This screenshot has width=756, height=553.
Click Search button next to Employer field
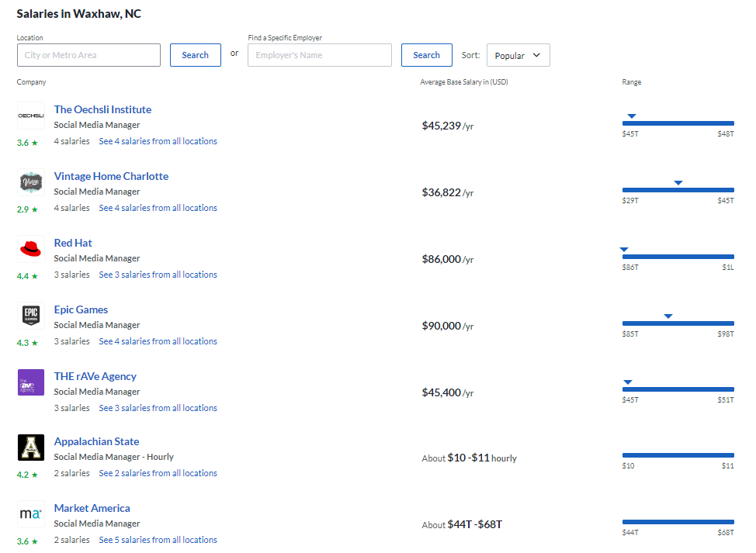(x=427, y=55)
